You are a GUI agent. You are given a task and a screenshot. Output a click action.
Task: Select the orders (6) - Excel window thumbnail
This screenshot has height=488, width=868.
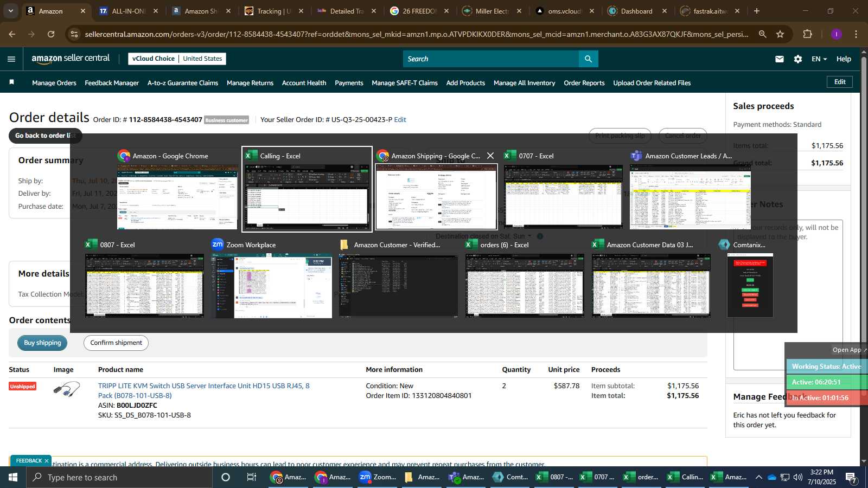pos(525,278)
